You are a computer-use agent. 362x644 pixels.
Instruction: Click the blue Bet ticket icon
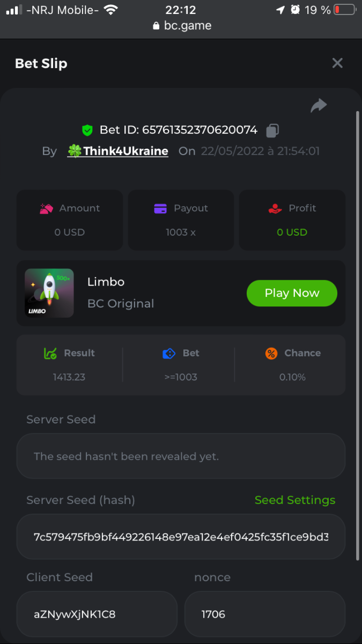169,353
